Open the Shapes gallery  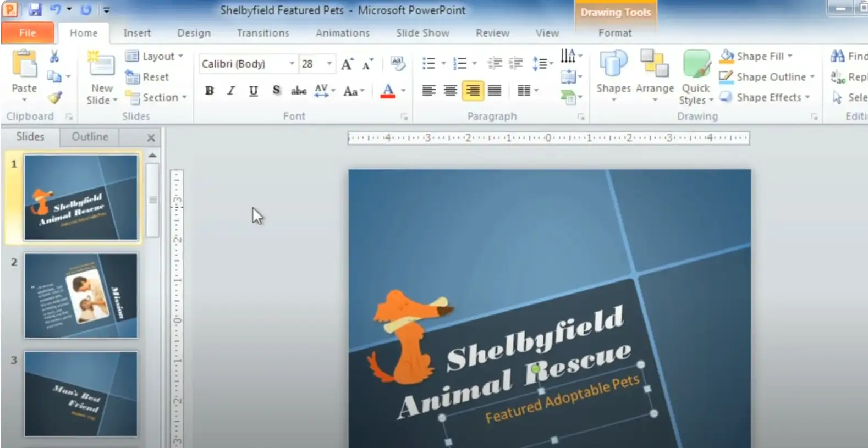point(613,74)
